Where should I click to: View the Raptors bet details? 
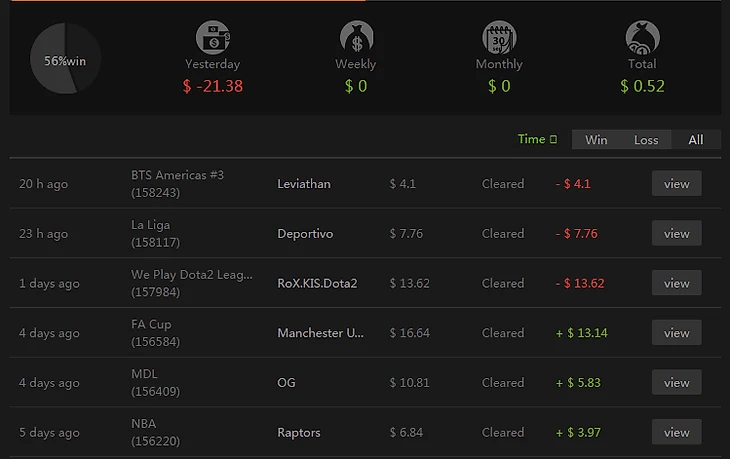(676, 432)
